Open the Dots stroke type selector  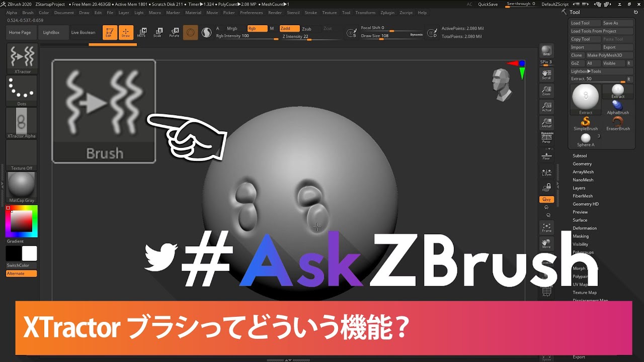point(22,91)
